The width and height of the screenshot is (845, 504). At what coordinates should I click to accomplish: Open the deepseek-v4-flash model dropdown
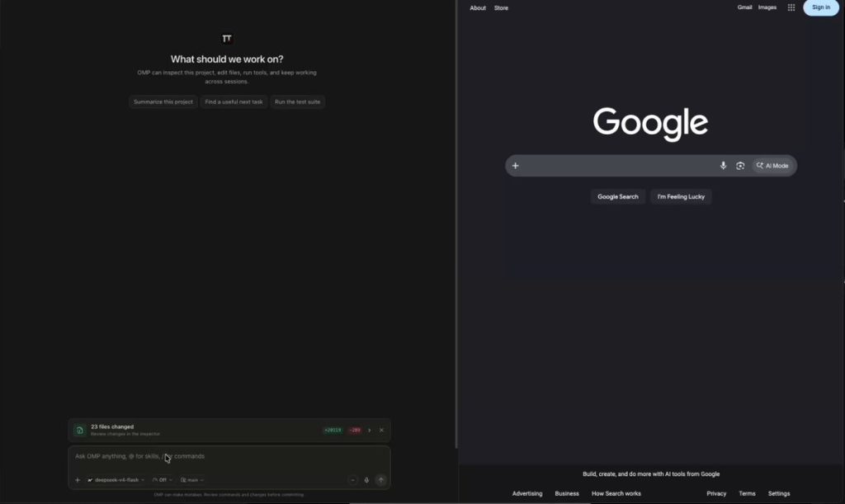[116, 480]
